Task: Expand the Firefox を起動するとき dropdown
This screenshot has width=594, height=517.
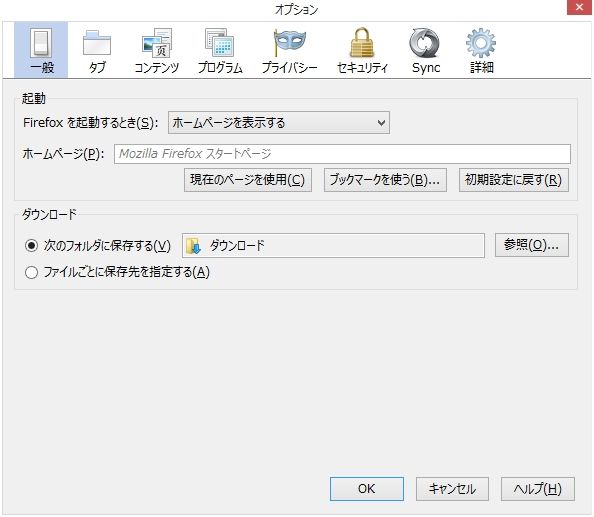Action: [x=279, y=123]
